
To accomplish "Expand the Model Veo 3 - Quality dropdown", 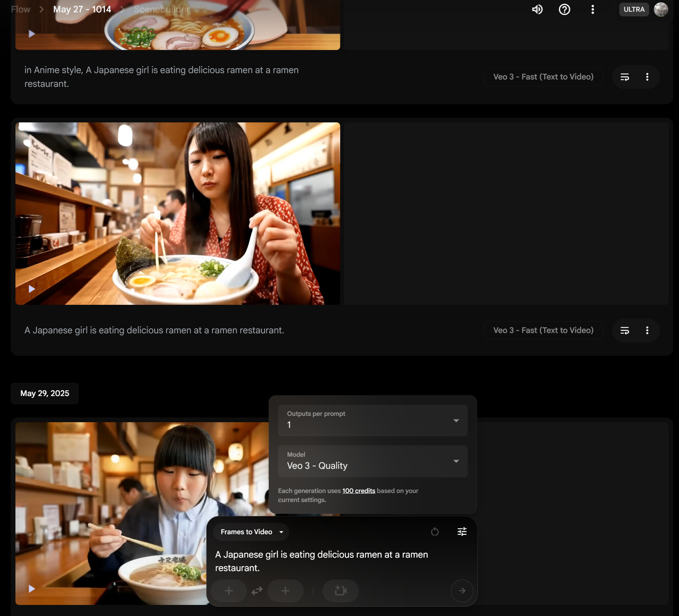I will pos(372,461).
